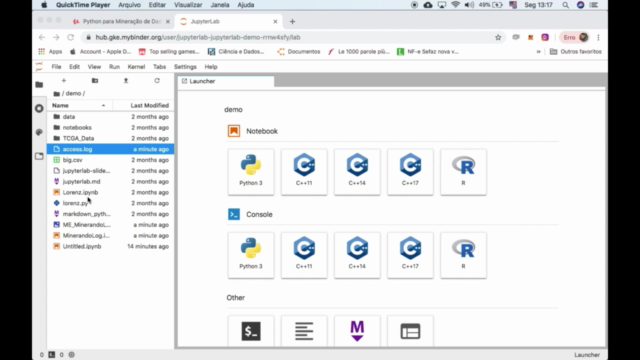Click the macOS Wi-Fi status icon
This screenshot has height=360, width=640.
[456, 5]
